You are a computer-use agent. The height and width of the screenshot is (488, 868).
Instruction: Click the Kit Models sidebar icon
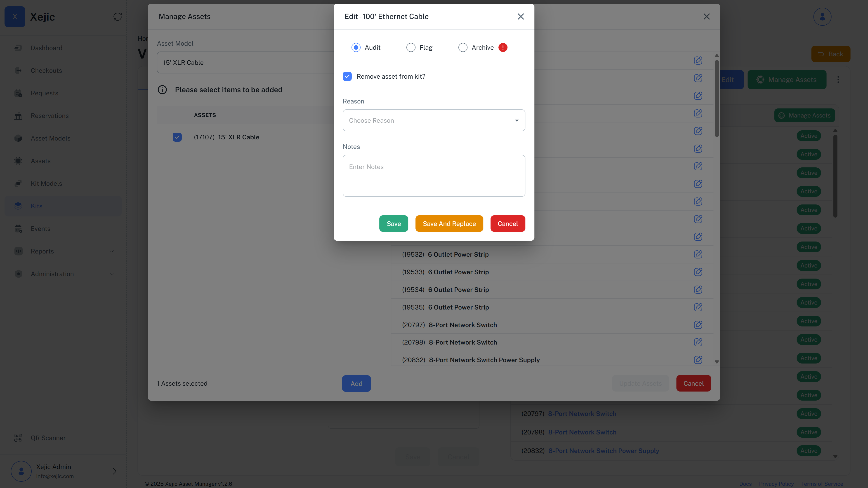(18, 183)
